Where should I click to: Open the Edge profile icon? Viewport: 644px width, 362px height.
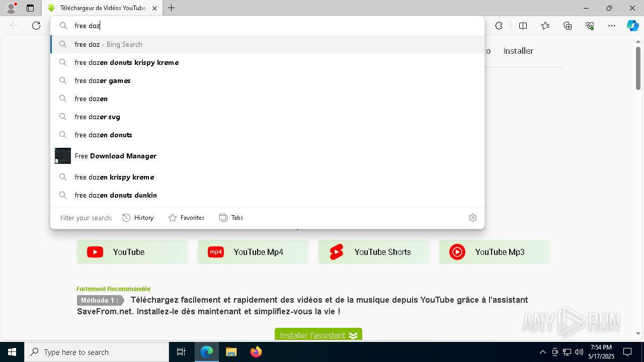coord(11,8)
